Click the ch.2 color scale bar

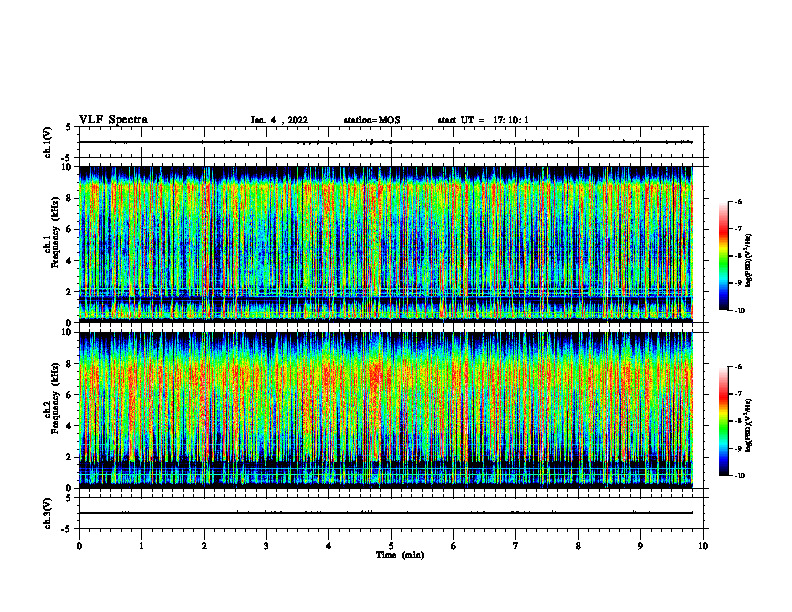pyautogui.click(x=724, y=421)
